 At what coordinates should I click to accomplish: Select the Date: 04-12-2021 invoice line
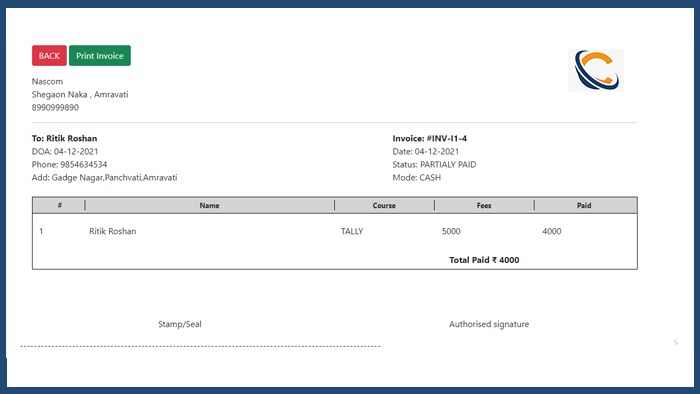pos(425,151)
